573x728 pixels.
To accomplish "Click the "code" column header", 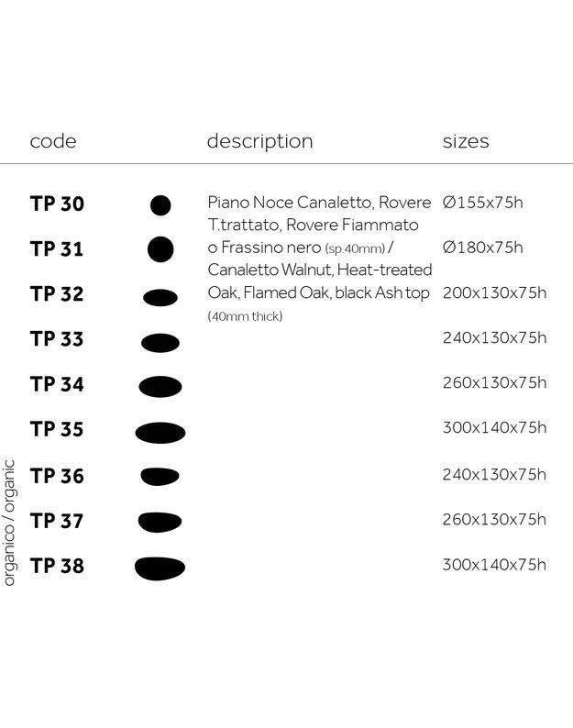I will (53, 141).
